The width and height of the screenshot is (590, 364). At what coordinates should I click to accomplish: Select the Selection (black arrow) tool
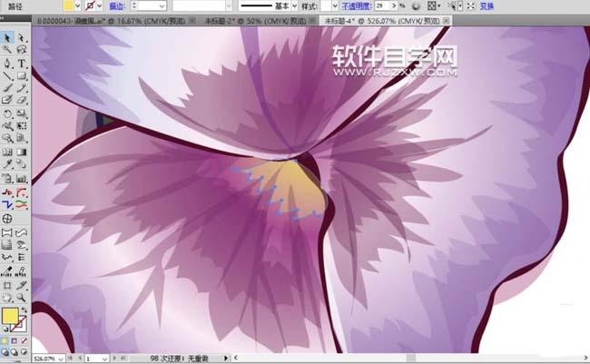7,37
